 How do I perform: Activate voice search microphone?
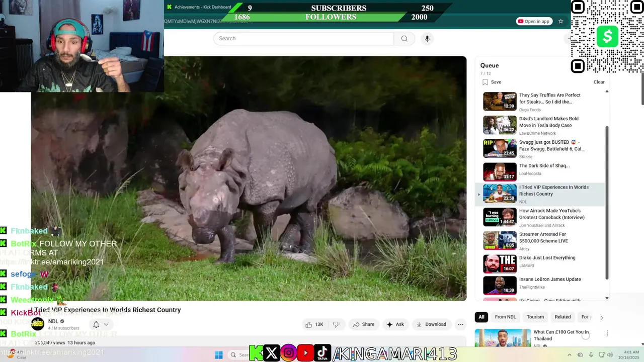[x=427, y=39]
